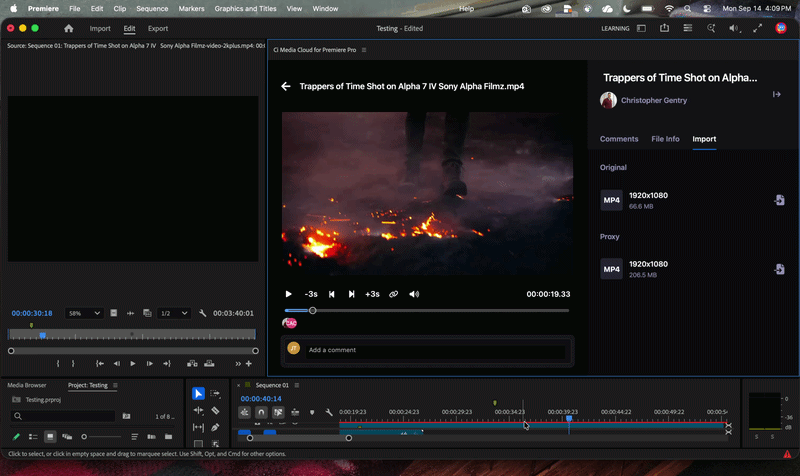The height and width of the screenshot is (476, 800).
Task: Select the Ripple Edit tool
Action: pos(198,410)
